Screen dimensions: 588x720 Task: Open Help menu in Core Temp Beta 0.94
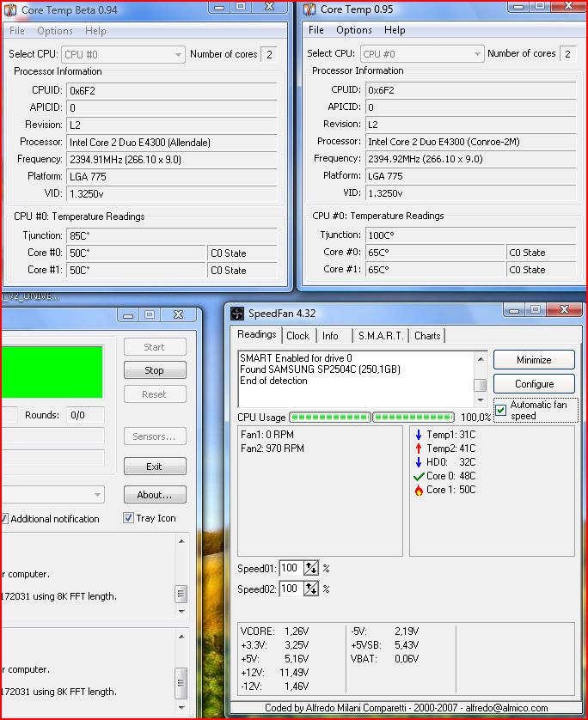pos(95,31)
